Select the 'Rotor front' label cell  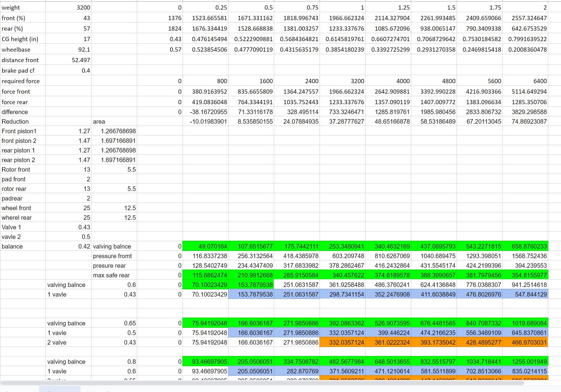tap(23, 170)
